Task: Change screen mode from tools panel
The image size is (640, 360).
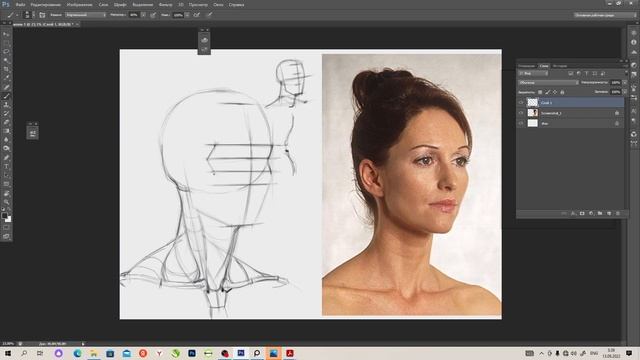Action: [x=6, y=236]
